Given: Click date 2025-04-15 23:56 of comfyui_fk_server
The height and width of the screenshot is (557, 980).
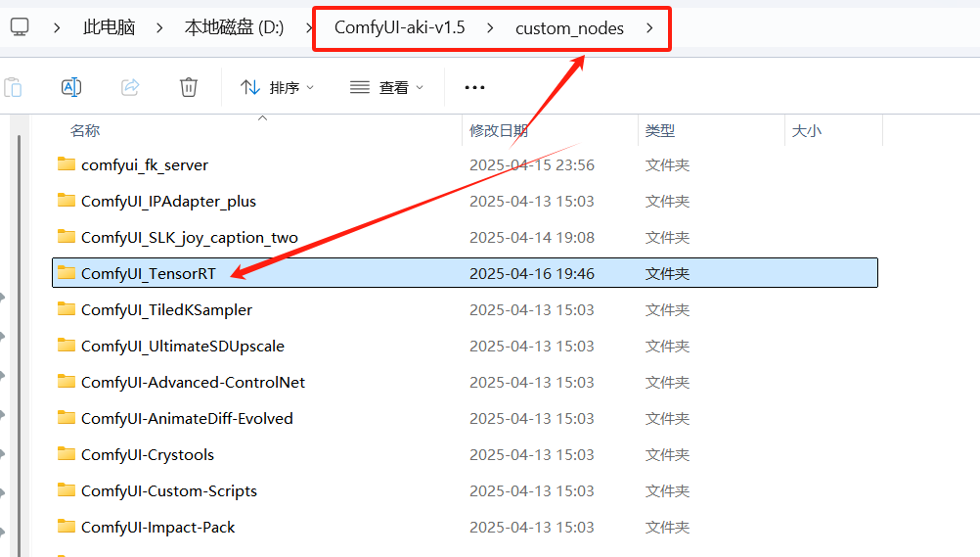Looking at the screenshot, I should [532, 165].
